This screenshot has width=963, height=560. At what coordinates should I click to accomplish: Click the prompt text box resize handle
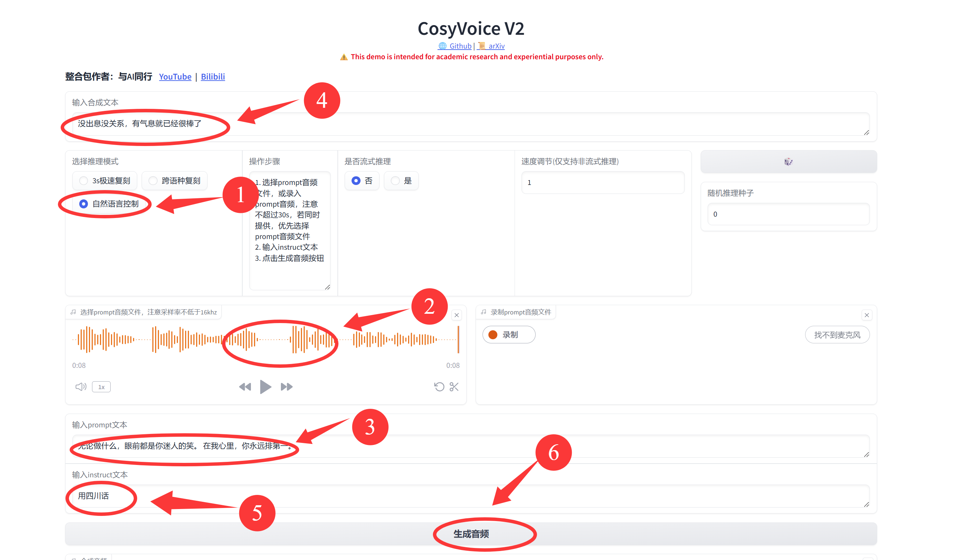[866, 455]
